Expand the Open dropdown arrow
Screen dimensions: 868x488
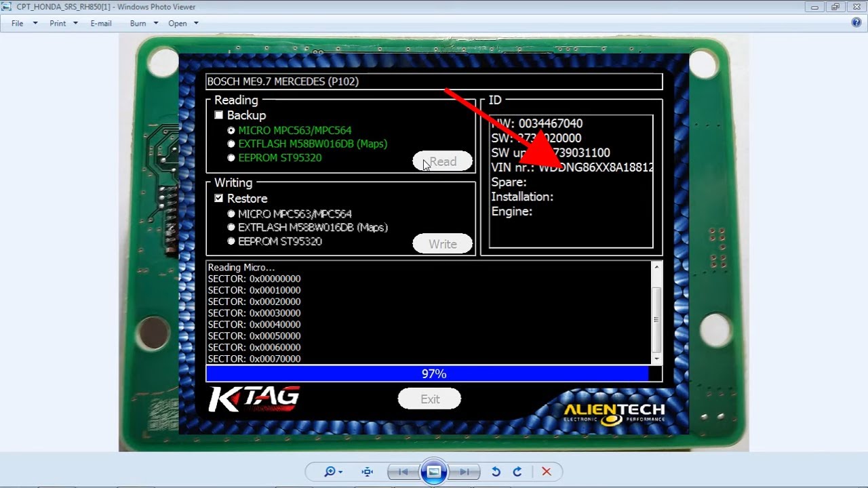[x=196, y=23]
